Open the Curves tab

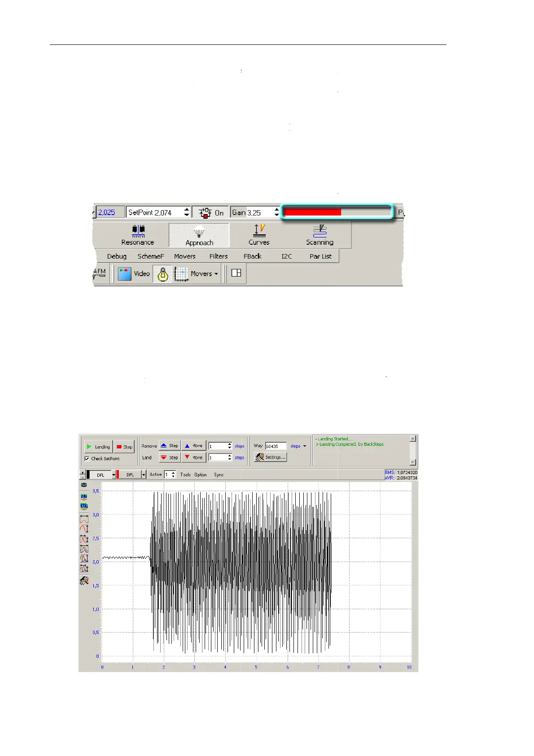(259, 235)
